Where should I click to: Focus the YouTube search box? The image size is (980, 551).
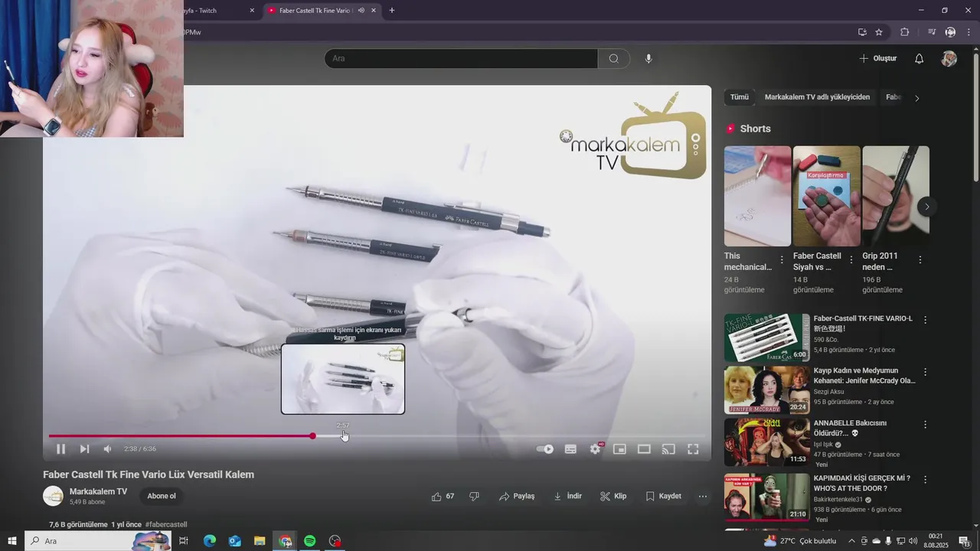(461, 58)
